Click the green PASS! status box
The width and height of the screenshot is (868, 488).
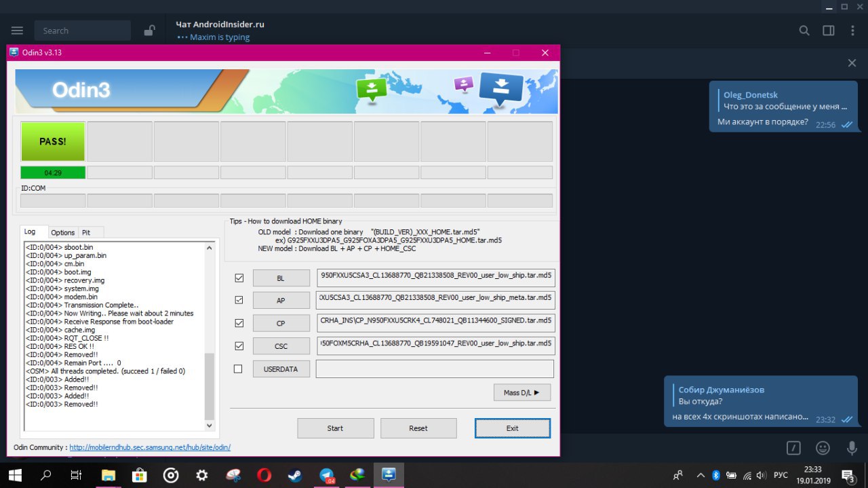point(53,142)
